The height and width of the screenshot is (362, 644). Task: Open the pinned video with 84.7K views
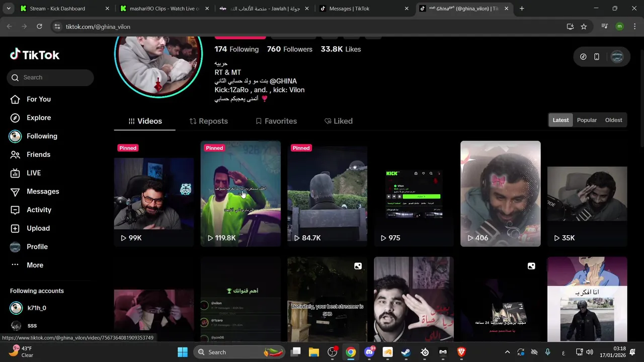pos(327,194)
